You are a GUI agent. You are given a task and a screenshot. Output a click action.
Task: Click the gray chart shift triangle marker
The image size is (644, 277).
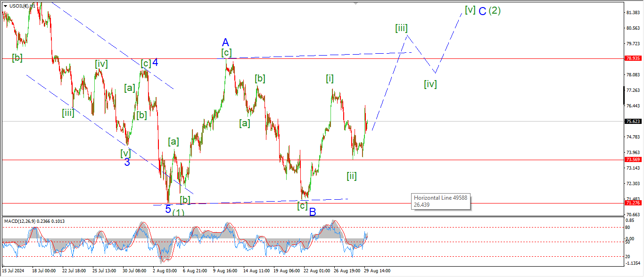click(356, 4)
